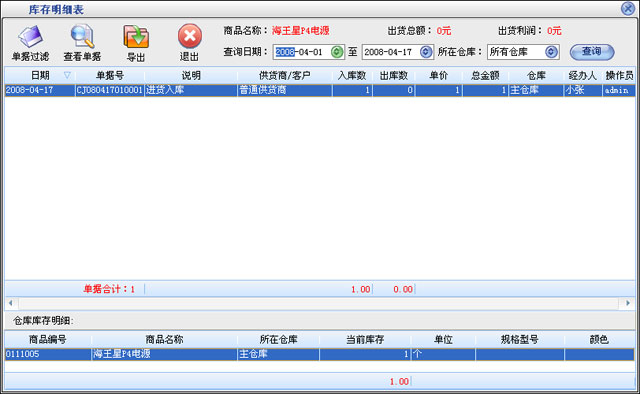The image size is (640, 394).
Task: Click the 查询 search button
Action: point(592,52)
